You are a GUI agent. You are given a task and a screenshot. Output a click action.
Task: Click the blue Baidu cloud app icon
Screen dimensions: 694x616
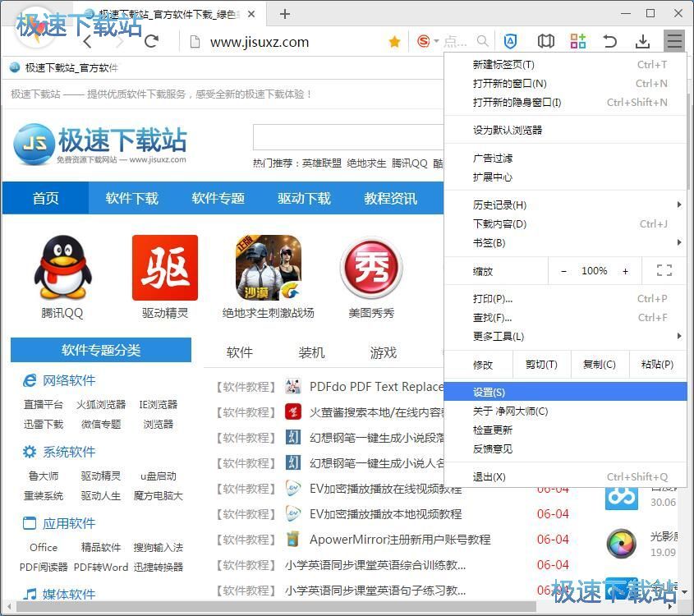point(622,498)
